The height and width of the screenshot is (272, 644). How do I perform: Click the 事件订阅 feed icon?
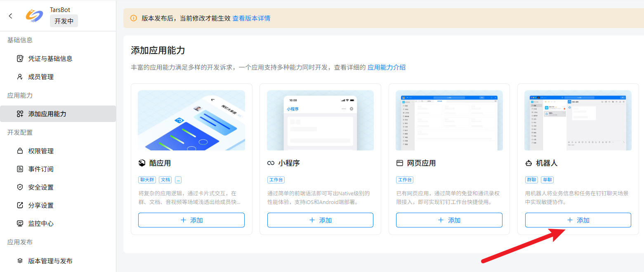tap(20, 169)
